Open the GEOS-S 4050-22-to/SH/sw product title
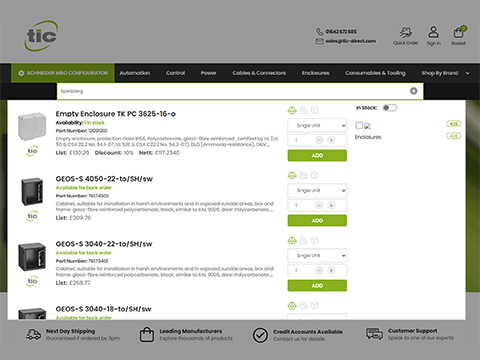 point(104,179)
